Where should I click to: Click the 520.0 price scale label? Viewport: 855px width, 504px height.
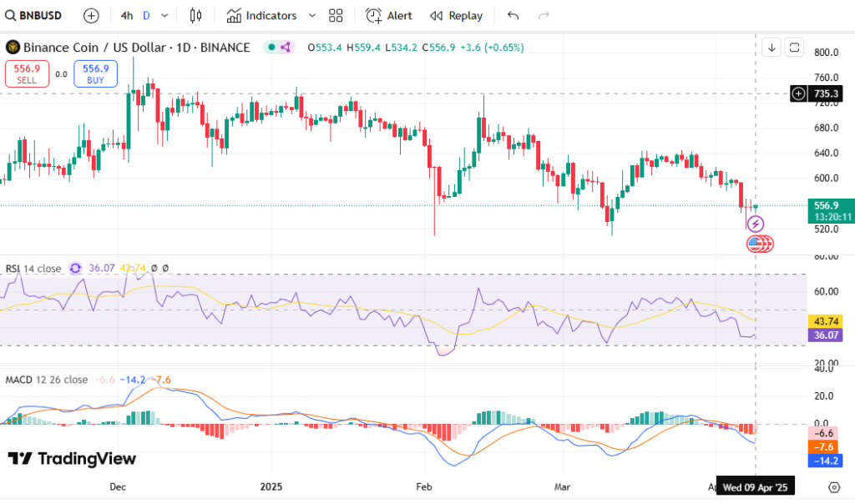click(826, 229)
